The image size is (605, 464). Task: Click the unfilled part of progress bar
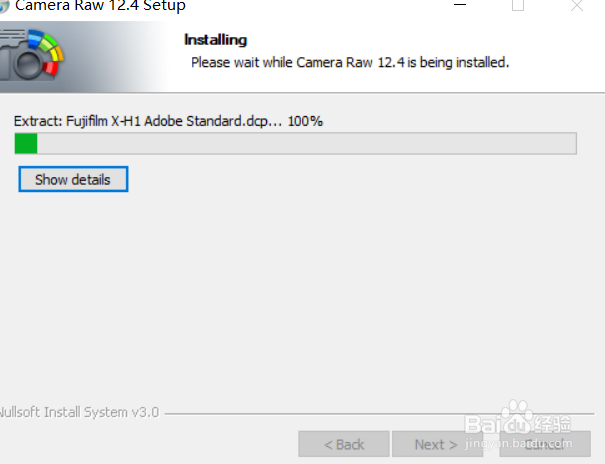pyautogui.click(x=307, y=143)
